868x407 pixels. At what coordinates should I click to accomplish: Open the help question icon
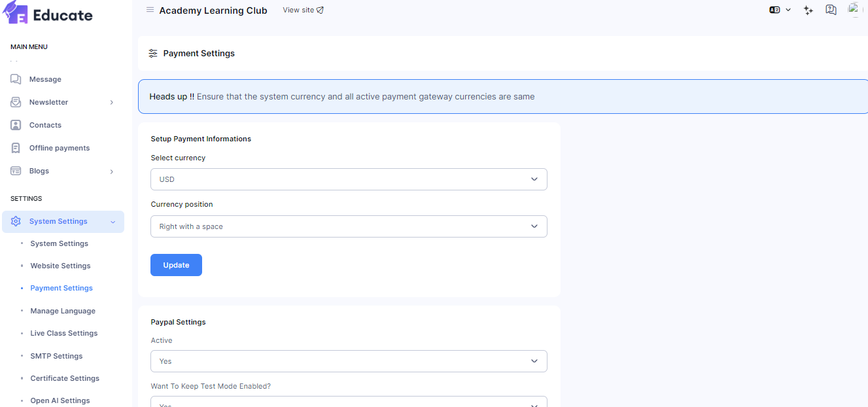pyautogui.click(x=831, y=10)
